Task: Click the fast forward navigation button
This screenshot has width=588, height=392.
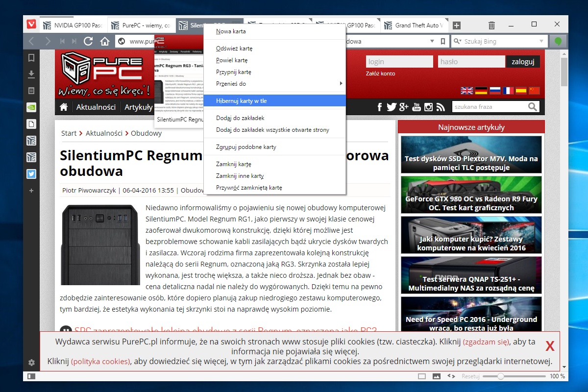Action: 74,41
